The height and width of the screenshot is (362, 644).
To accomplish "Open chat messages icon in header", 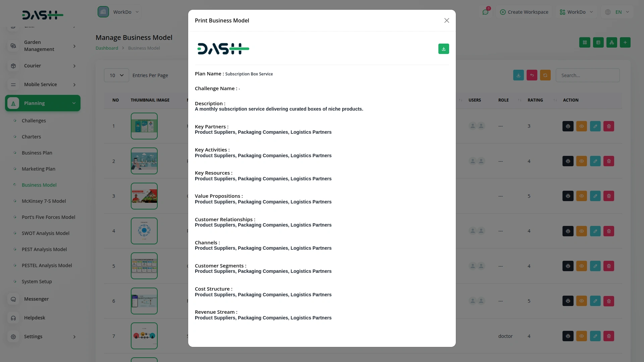I will 485,12.
